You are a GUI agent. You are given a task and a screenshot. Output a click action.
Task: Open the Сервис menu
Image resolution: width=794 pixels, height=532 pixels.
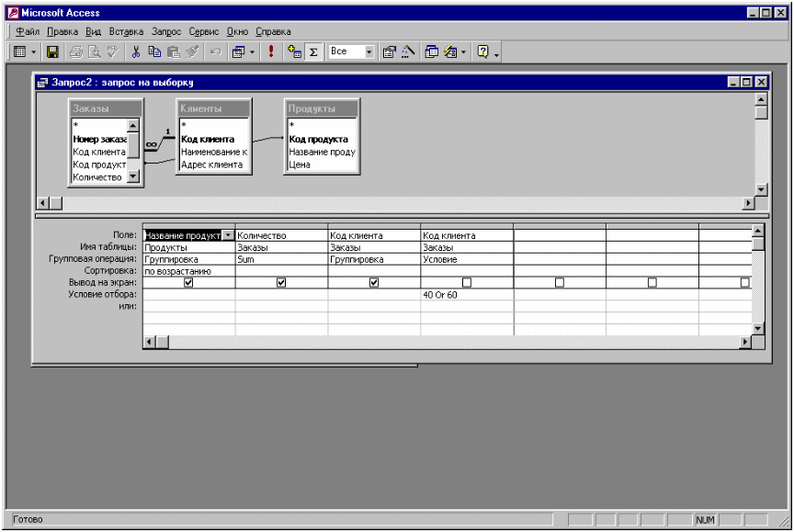tap(203, 31)
